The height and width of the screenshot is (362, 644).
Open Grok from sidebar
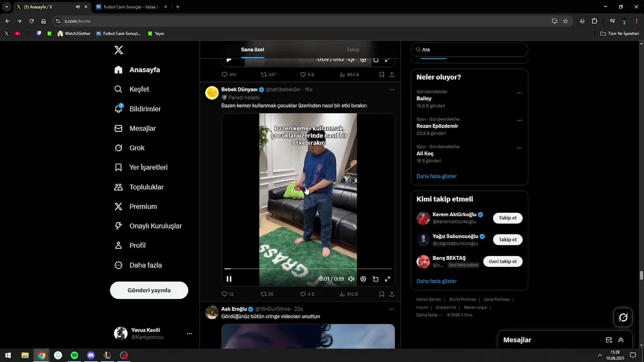(x=129, y=148)
